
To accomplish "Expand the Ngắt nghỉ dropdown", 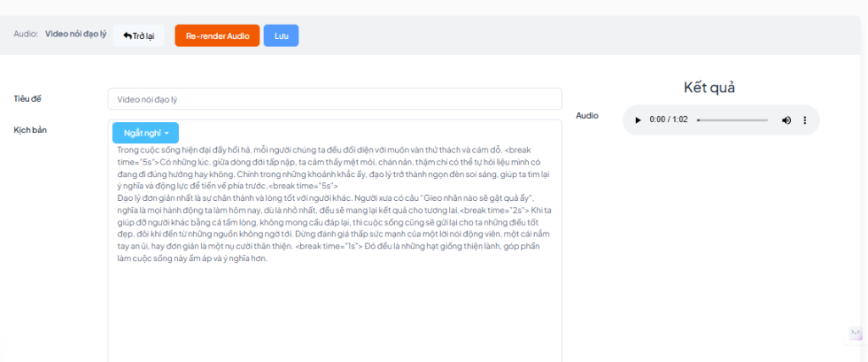I will [x=145, y=133].
